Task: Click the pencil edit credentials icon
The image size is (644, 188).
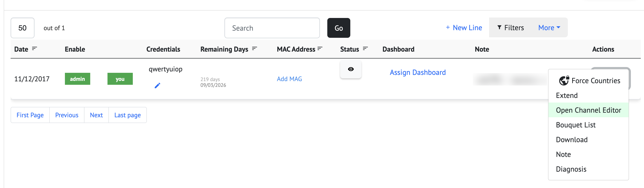Action: (x=157, y=86)
